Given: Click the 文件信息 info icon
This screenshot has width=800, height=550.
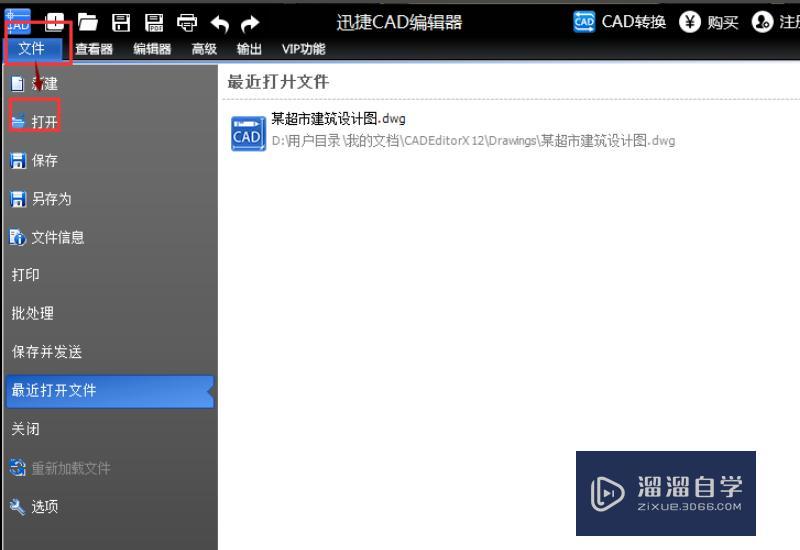Looking at the screenshot, I should pos(17,237).
